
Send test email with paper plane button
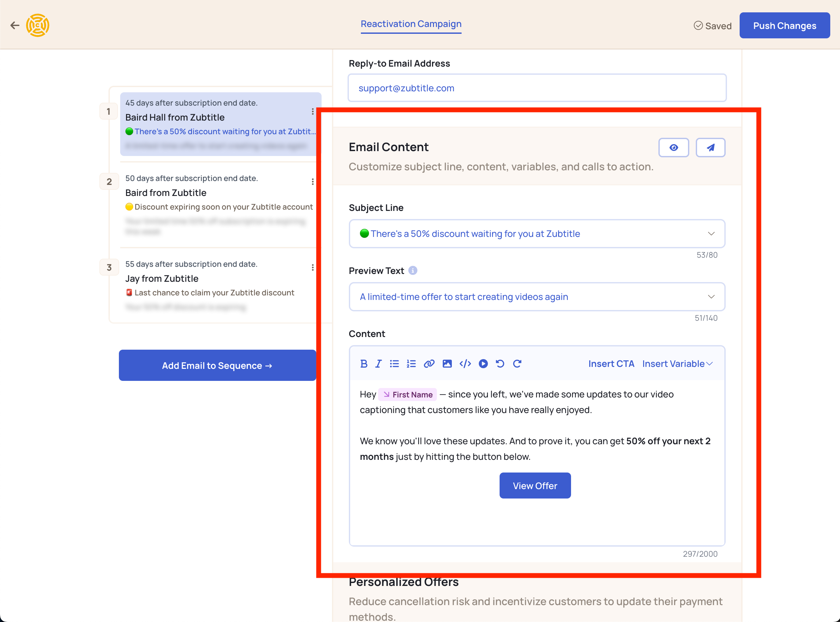click(x=710, y=148)
